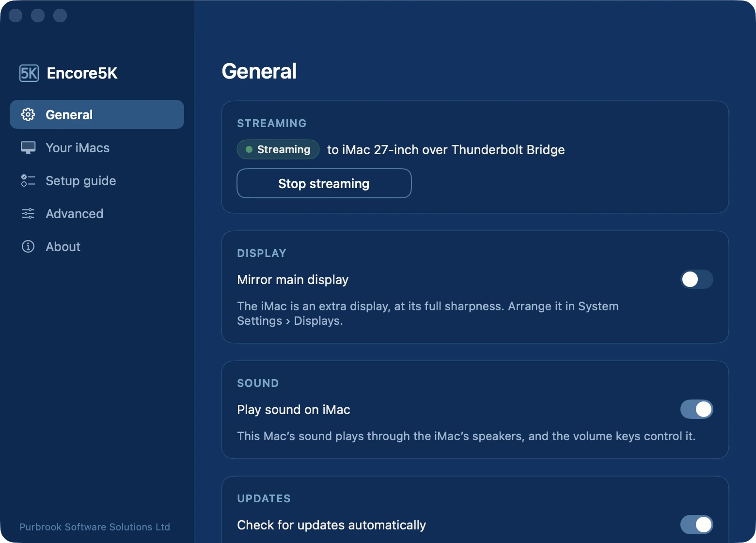Viewport: 756px width, 543px height.
Task: Disable Check for updates automatically
Action: 697,525
